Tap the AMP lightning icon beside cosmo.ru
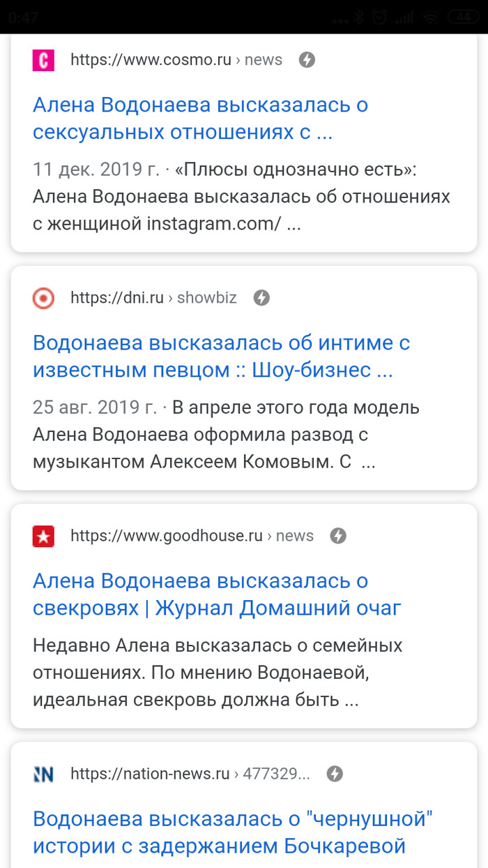The image size is (488, 868). 307,60
